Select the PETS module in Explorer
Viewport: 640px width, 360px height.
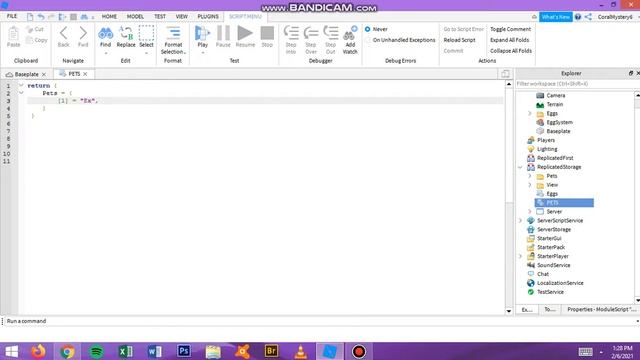564,203
